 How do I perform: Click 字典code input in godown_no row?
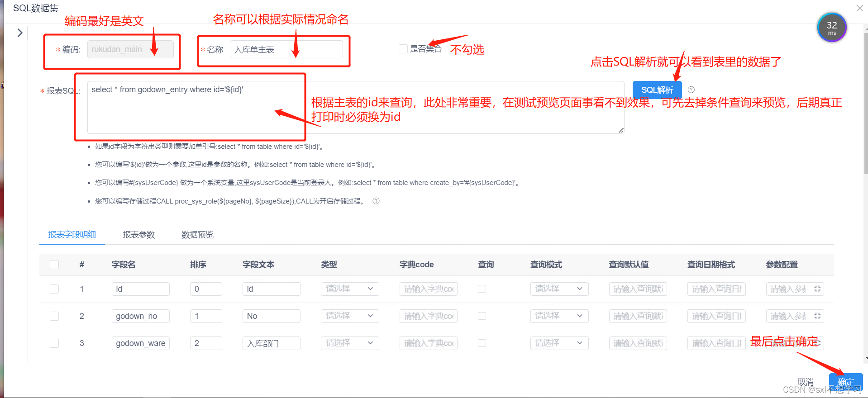(429, 316)
